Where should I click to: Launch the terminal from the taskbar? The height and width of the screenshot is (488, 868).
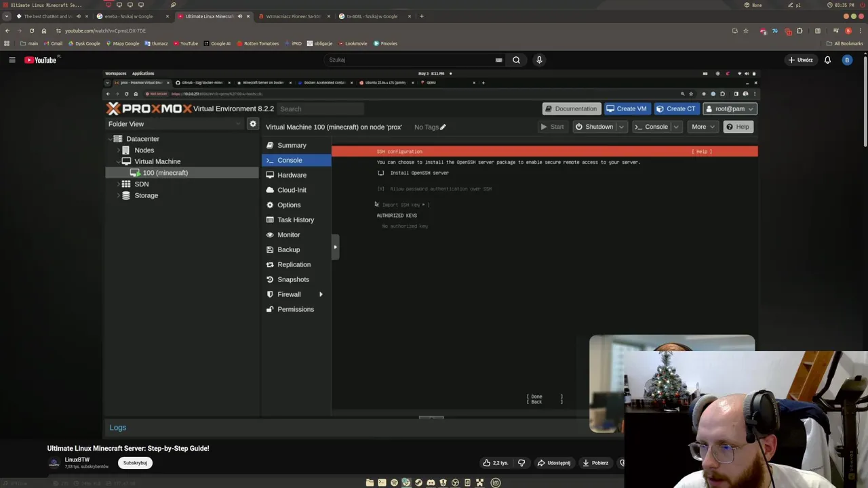coord(382,483)
